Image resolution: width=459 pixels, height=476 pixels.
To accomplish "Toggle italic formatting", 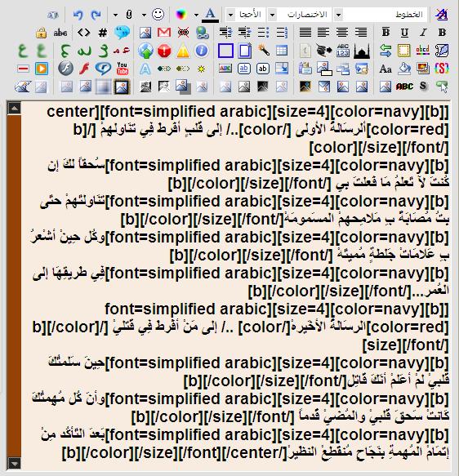I will coord(423,33).
